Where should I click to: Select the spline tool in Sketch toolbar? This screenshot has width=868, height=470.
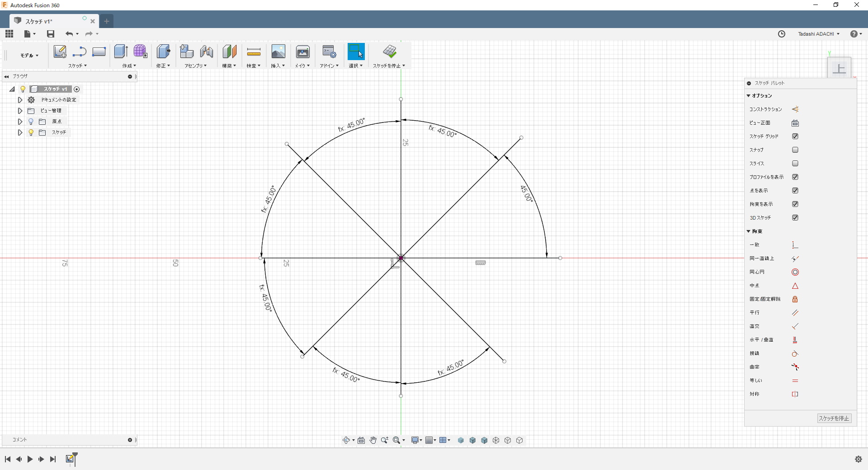(79, 52)
